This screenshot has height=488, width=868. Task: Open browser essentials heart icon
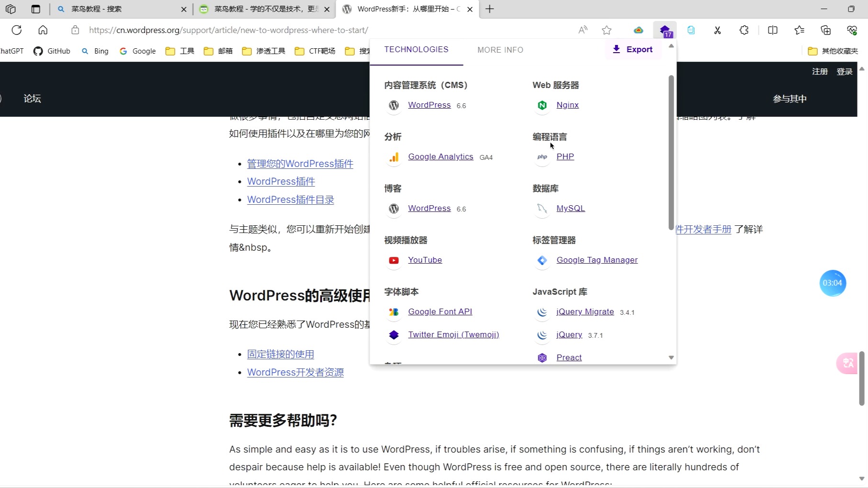pyautogui.click(x=852, y=30)
